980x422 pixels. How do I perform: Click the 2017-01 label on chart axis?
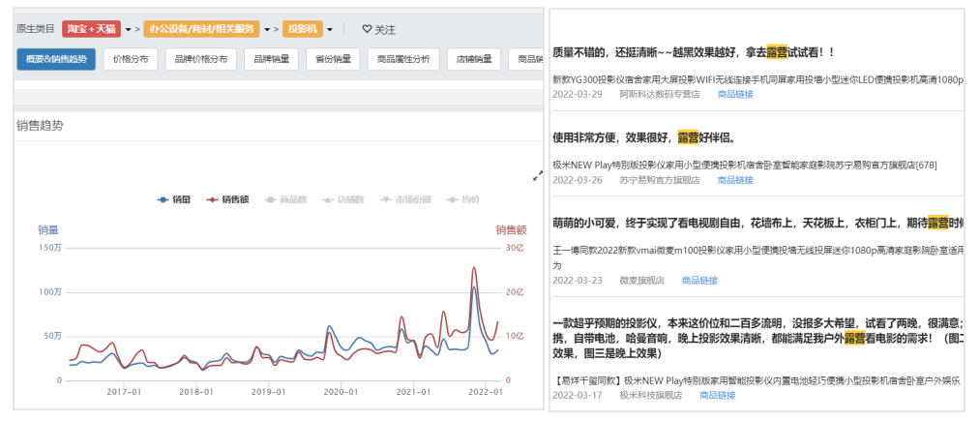124,392
